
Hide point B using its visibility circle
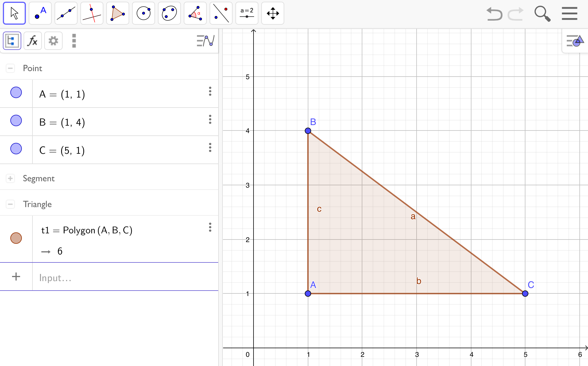pos(16,120)
